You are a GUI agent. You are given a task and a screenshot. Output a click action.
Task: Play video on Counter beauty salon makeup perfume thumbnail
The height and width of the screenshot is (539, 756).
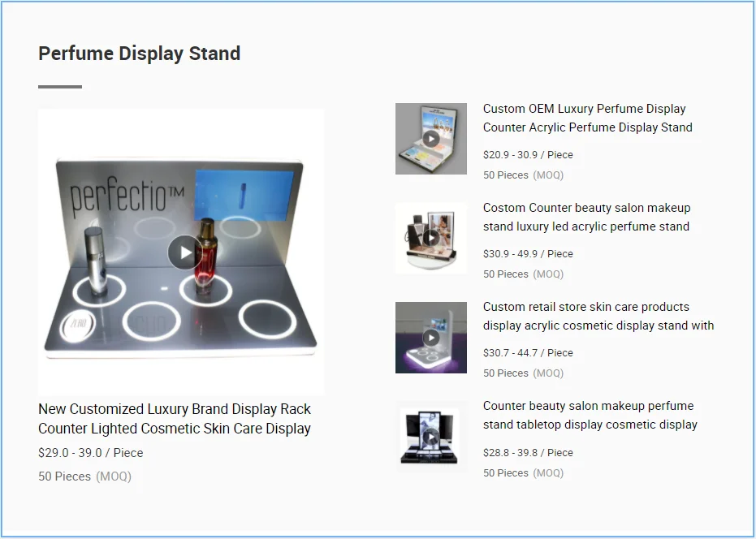(x=431, y=437)
